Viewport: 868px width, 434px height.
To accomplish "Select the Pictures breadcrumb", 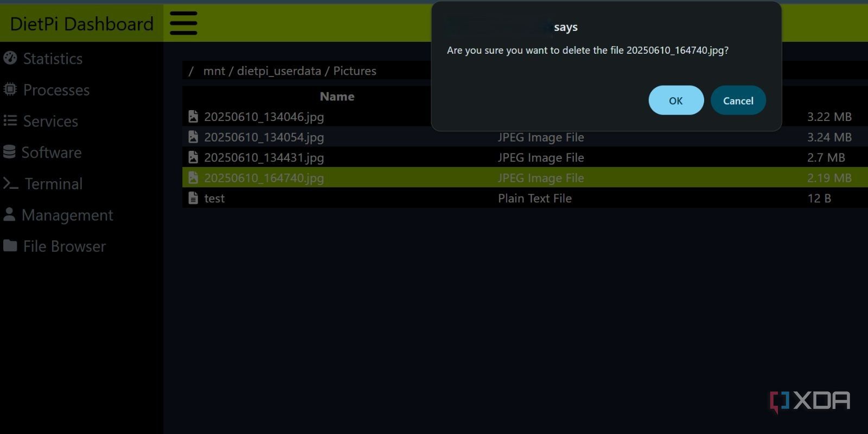I will click(x=355, y=71).
